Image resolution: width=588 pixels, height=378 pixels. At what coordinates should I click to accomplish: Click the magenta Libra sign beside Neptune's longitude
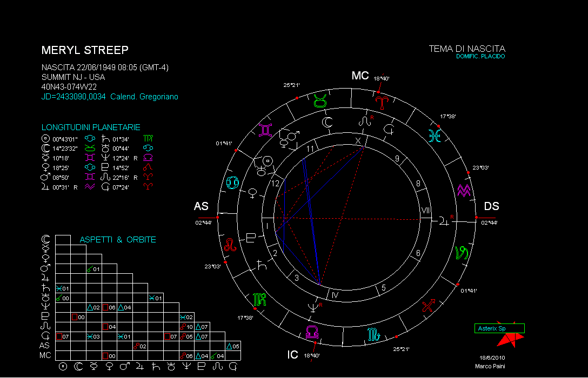point(148,158)
